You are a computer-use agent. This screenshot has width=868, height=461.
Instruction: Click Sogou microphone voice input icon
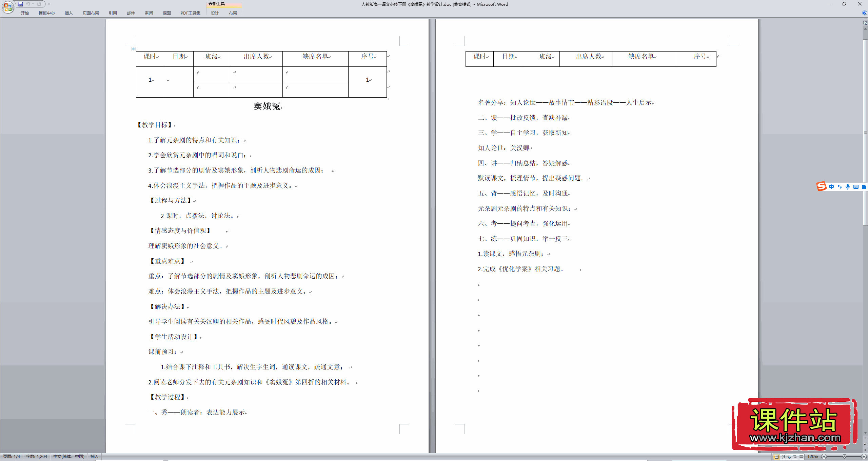[848, 187]
